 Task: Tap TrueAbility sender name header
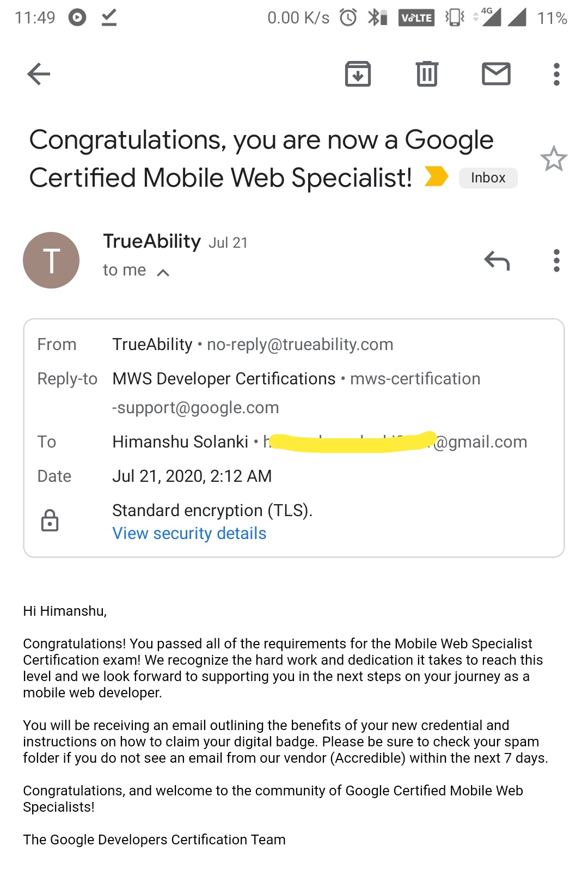point(152,241)
